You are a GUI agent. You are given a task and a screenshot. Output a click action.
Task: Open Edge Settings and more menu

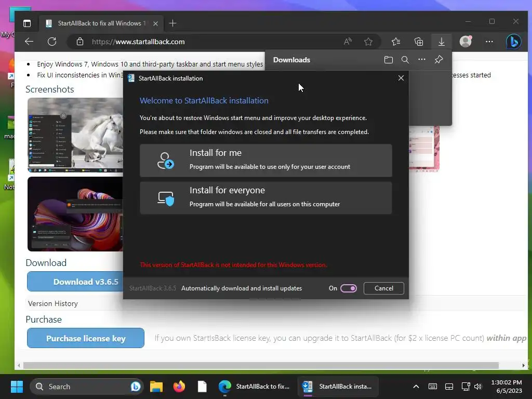489,42
